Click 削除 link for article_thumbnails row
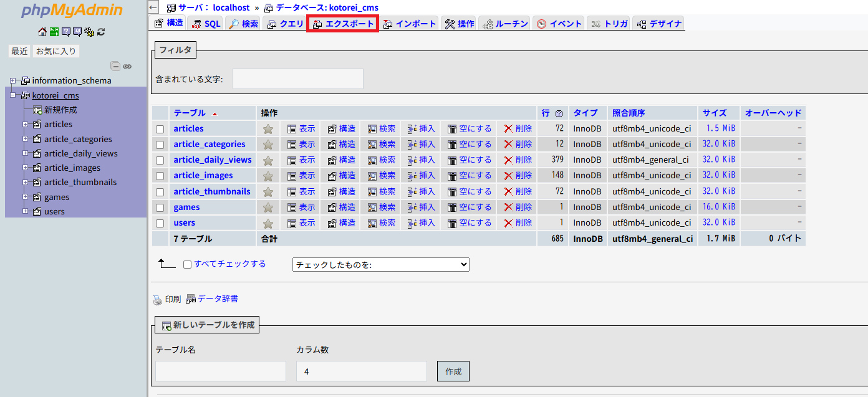 [x=518, y=192]
